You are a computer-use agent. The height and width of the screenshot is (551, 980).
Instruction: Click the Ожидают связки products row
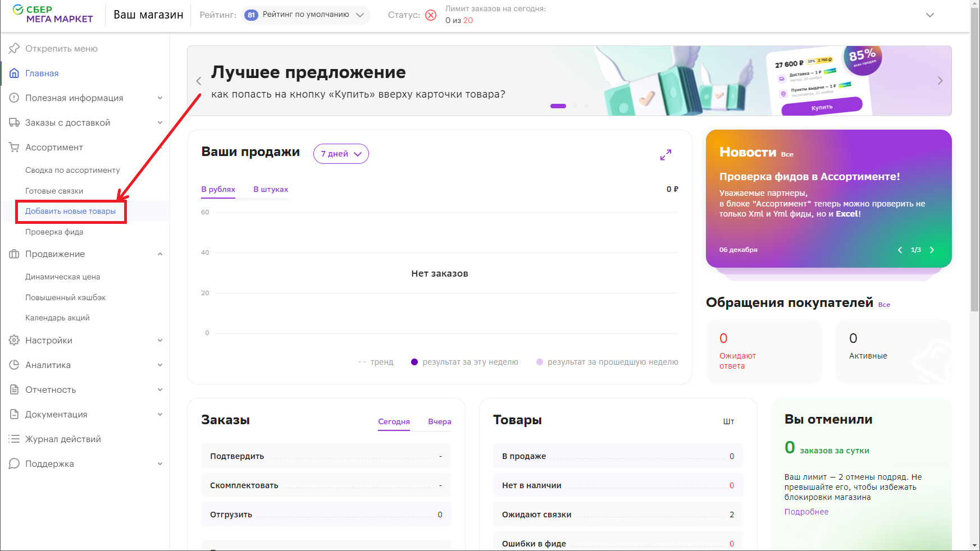point(618,514)
